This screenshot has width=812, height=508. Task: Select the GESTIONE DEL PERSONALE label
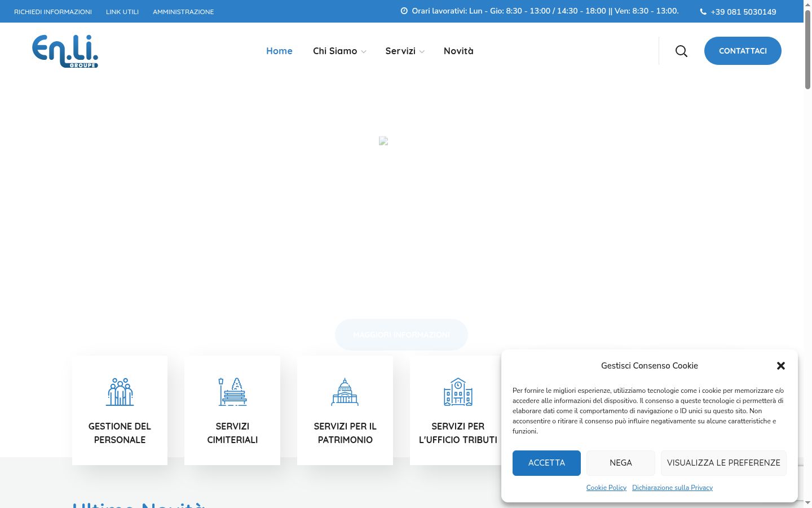[120, 433]
